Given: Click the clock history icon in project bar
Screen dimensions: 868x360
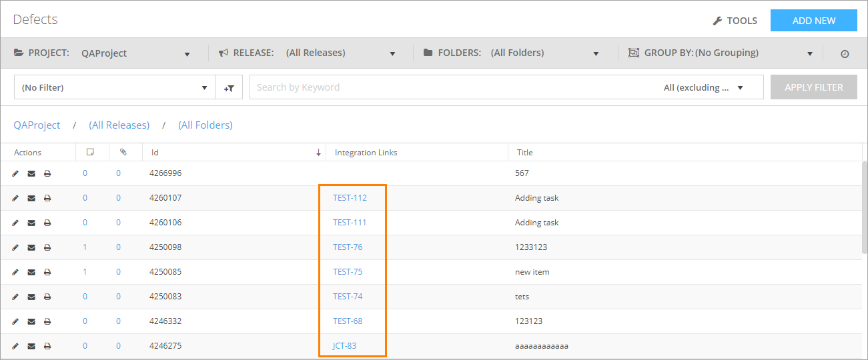Looking at the screenshot, I should point(845,53).
